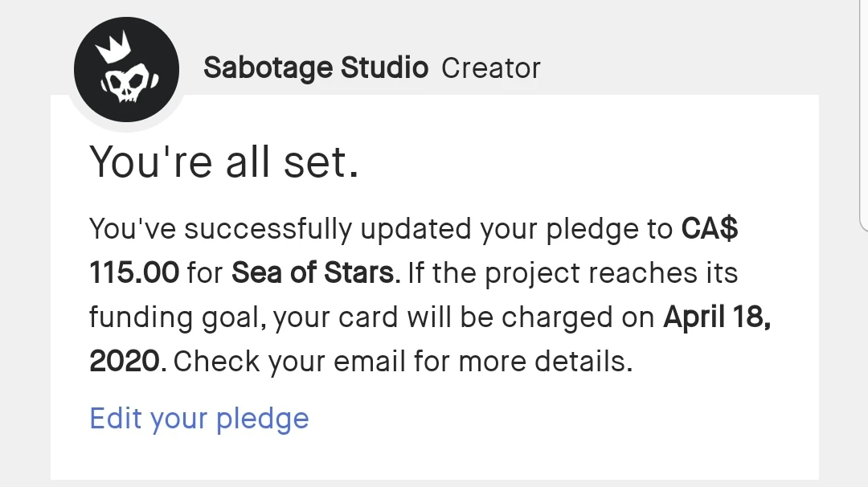Click the bold April 18 charge date
Screen dimensions: 868x487
click(717, 317)
